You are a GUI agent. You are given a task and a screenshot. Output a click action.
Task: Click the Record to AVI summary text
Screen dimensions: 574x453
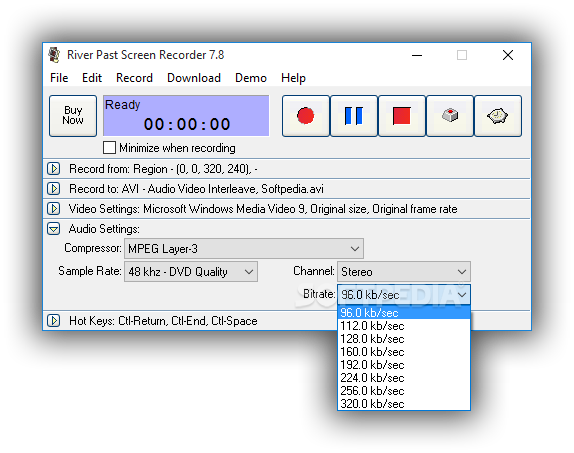196,189
